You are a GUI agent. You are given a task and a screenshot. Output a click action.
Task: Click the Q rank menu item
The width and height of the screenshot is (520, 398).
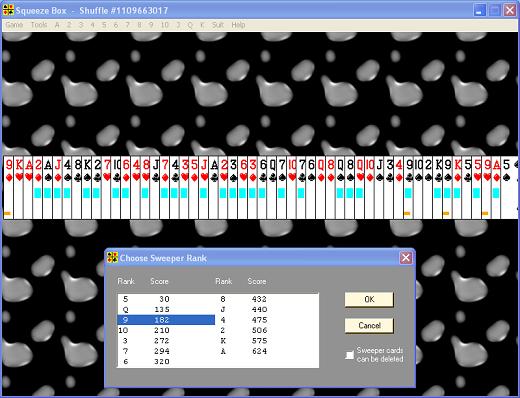pyautogui.click(x=190, y=25)
